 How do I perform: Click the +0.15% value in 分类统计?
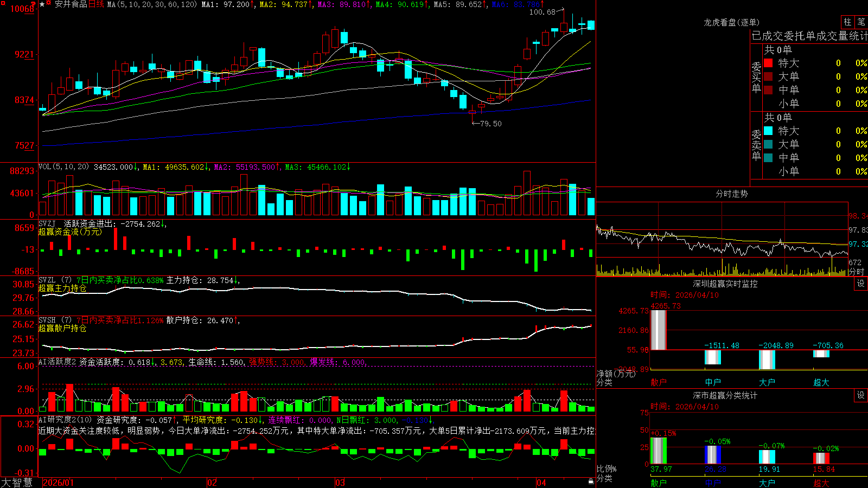(x=663, y=433)
